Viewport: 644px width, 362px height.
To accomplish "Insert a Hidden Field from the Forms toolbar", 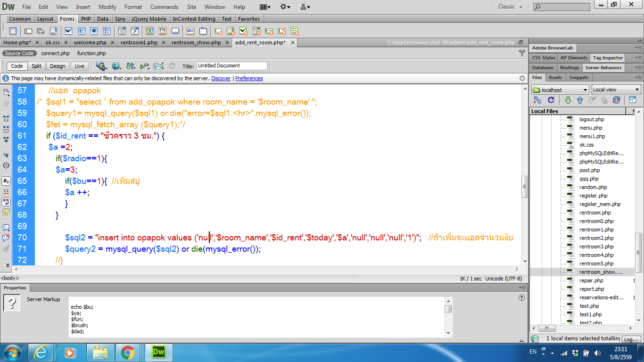I will pos(41,31).
